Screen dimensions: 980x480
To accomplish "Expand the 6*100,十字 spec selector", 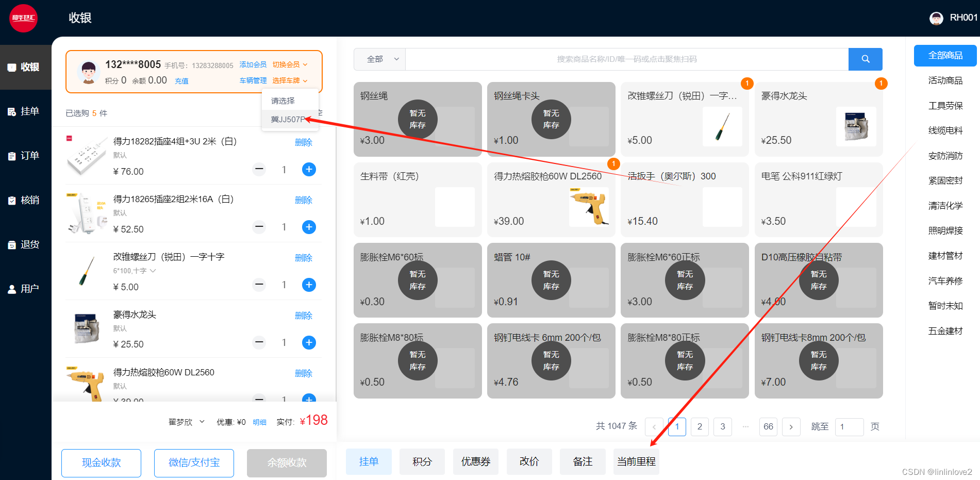I will tap(135, 271).
